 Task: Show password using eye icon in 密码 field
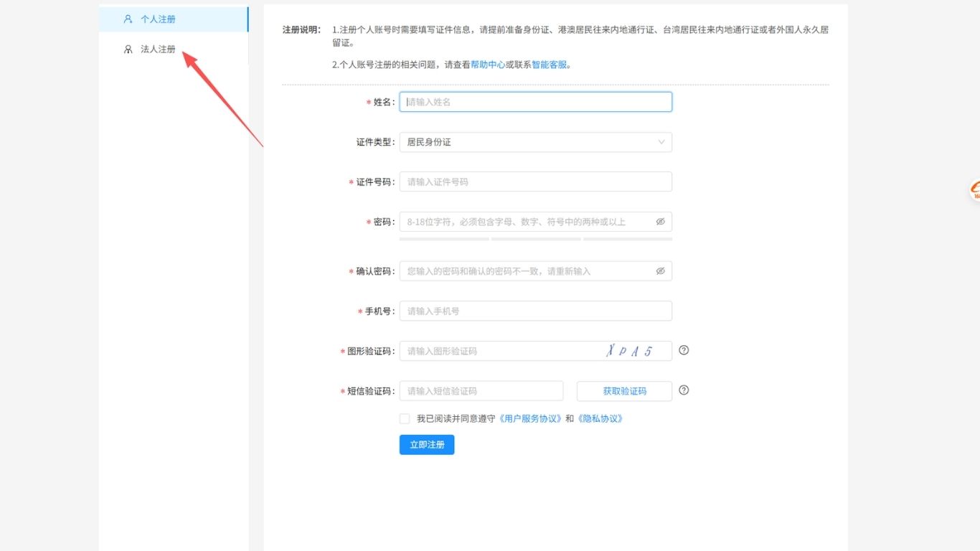pos(660,222)
